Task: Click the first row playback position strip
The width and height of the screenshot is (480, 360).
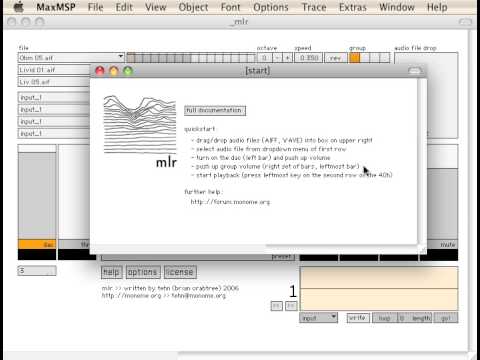Action: [x=191, y=58]
